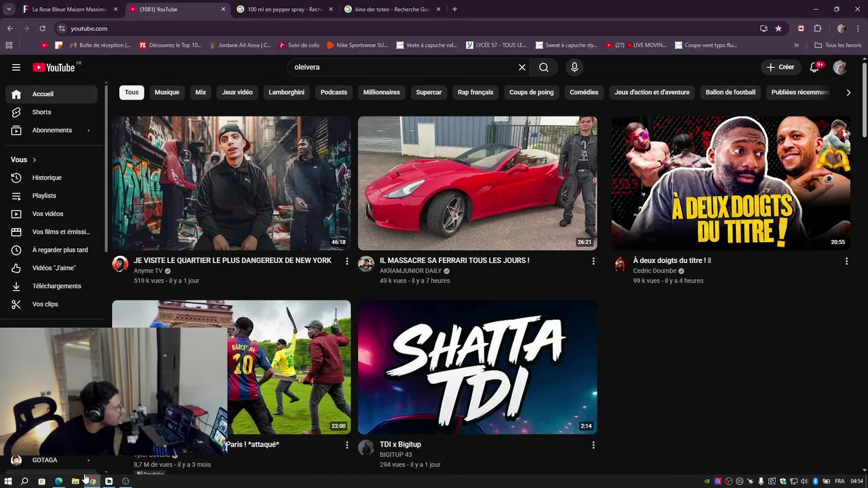Open Vidéos "J'aime" list
Image resolution: width=868 pixels, height=488 pixels.
pos(52,268)
